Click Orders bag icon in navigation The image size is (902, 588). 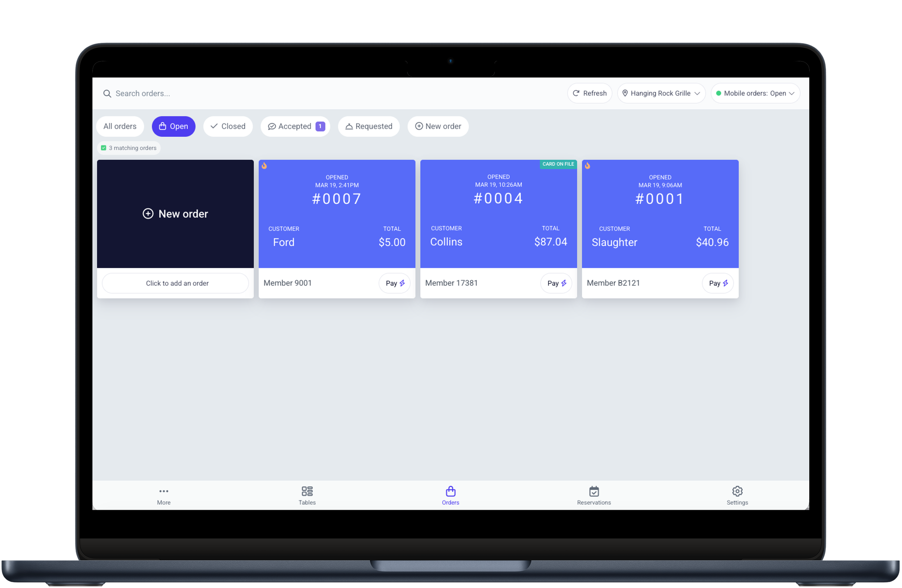[450, 491]
